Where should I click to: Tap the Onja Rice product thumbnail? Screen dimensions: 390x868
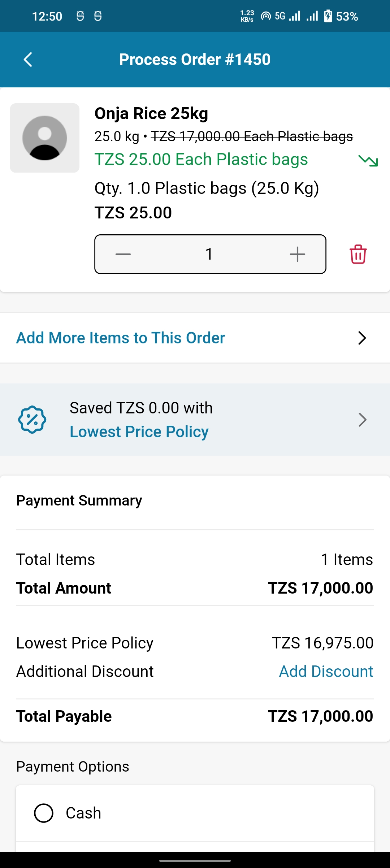pyautogui.click(x=44, y=138)
